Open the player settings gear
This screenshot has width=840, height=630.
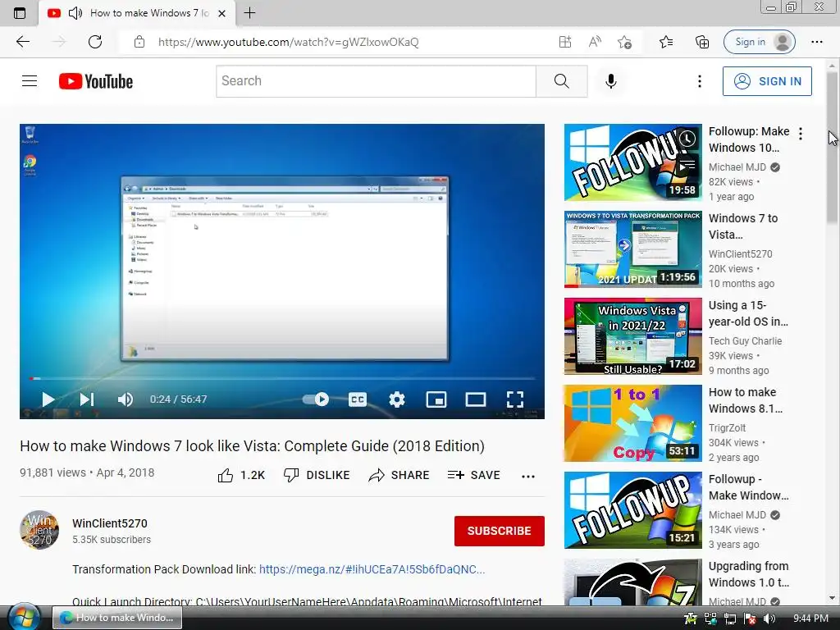(397, 399)
